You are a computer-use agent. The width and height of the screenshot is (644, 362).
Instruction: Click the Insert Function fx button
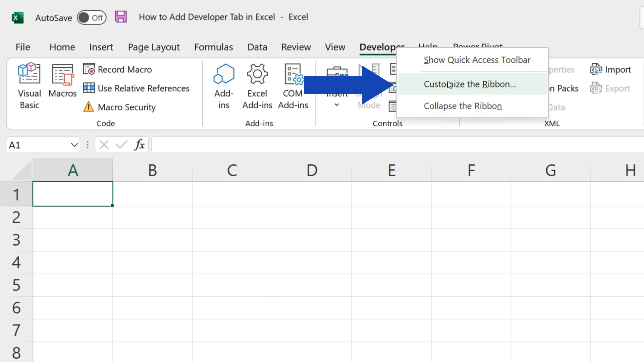139,144
